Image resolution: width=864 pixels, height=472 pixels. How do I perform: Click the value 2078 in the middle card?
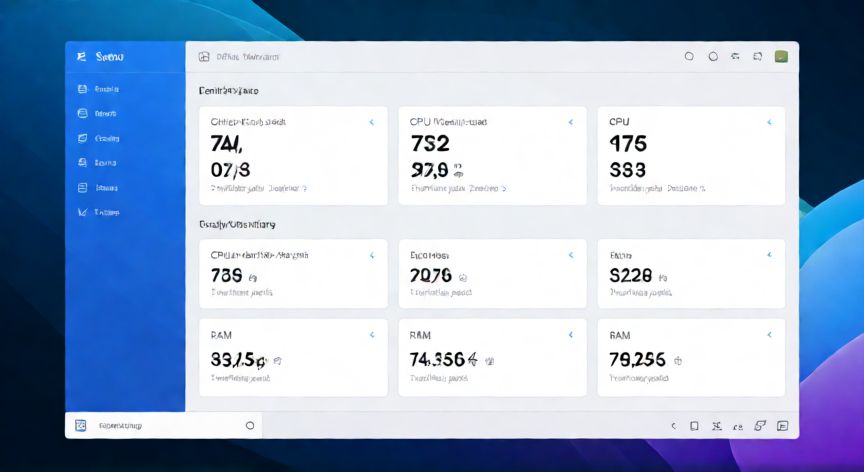tap(431, 275)
